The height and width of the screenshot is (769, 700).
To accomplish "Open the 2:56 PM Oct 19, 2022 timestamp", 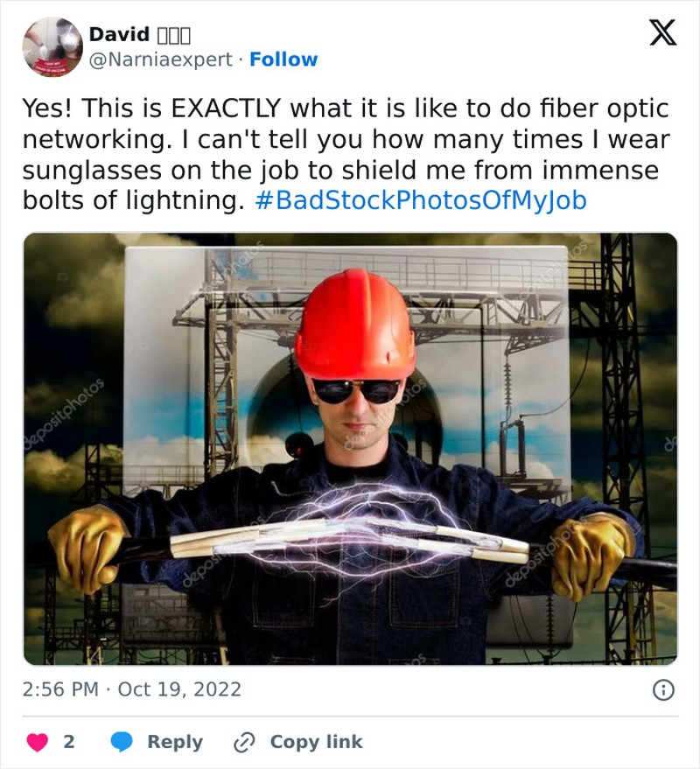I will coord(132,689).
